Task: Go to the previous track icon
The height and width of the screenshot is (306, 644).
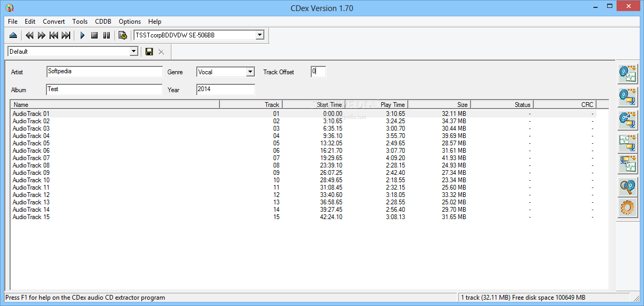Action: 54,35
